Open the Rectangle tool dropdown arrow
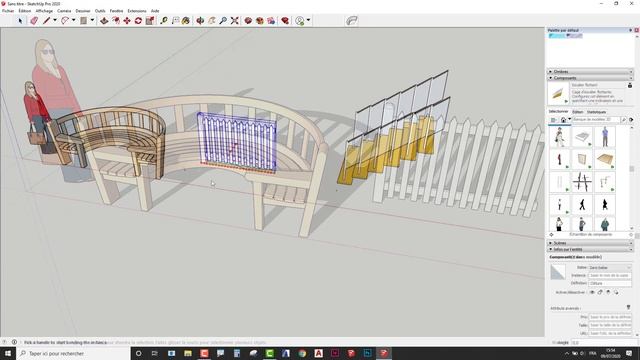Screen dimensions: 640x360 coord(92,20)
